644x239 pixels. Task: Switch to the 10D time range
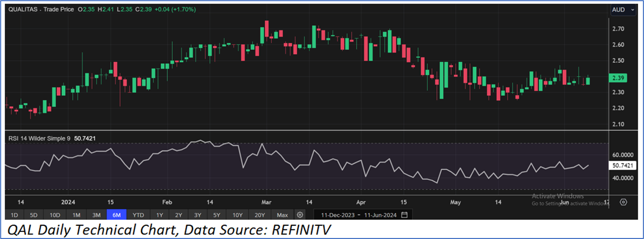55,215
